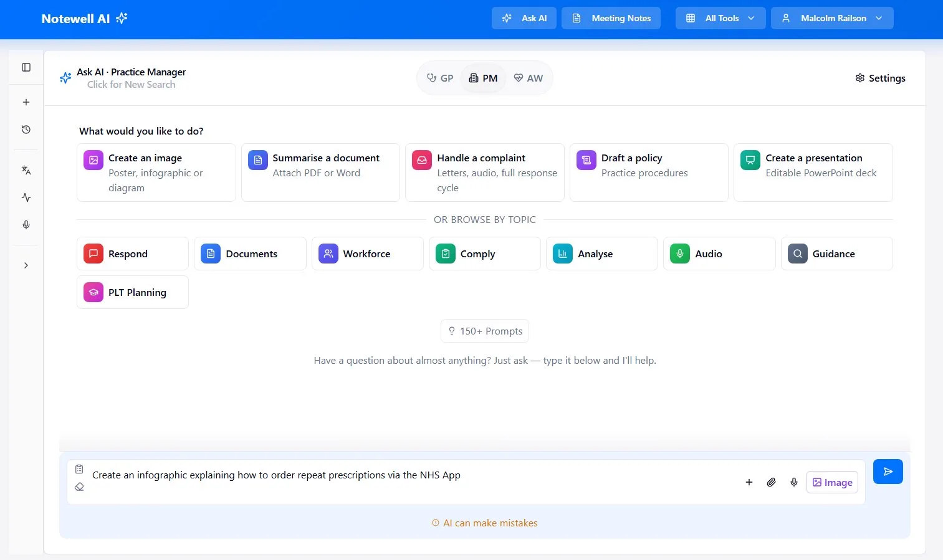Viewport: 943px width, 560px height.
Task: Start voice input in the prompt box
Action: [x=794, y=482]
